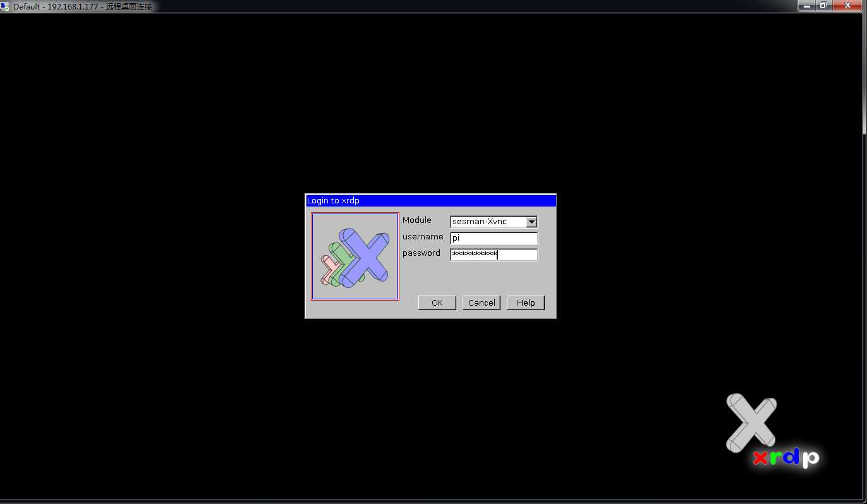Expand the Module dropdown arrow
This screenshot has width=867, height=504.
coord(531,222)
